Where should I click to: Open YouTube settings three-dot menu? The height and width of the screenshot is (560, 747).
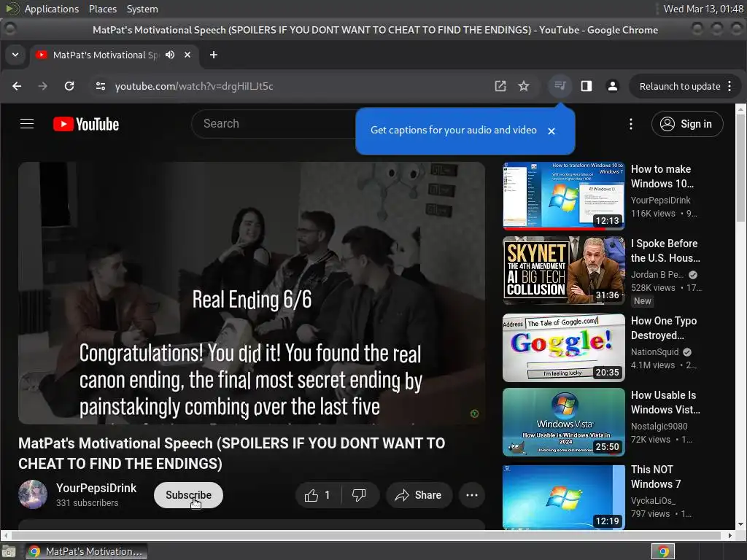631,124
